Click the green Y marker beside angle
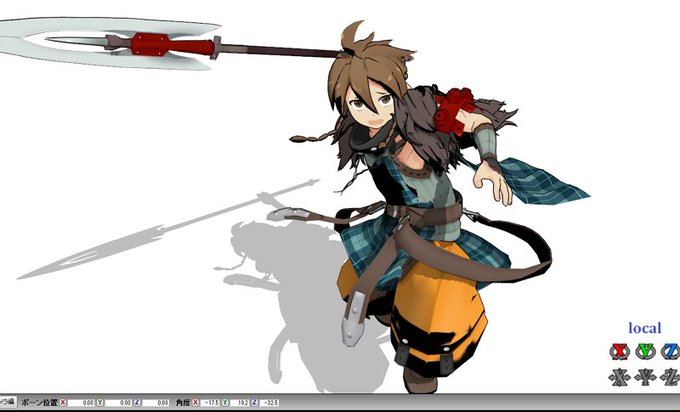The height and width of the screenshot is (412, 680). point(225,402)
